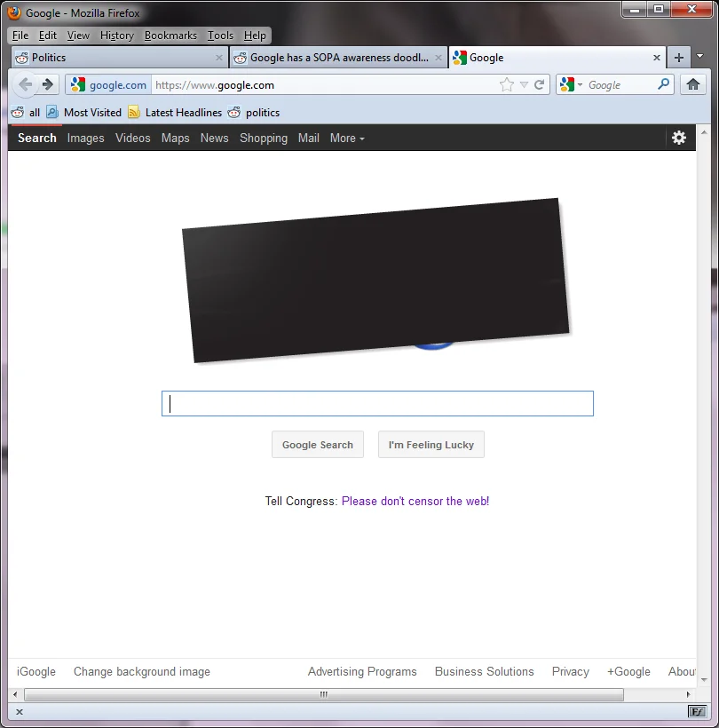Click the add-on icon in status bar
The image size is (719, 728).
pos(697,711)
